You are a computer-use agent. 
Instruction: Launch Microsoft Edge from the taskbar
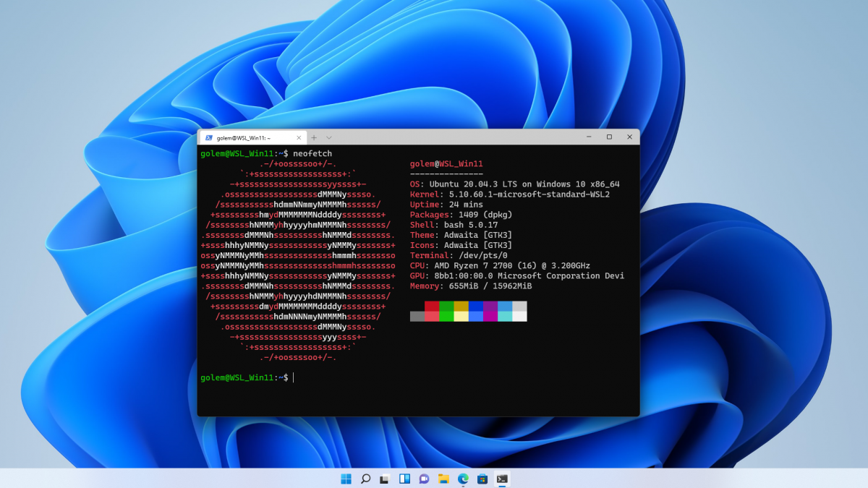coord(464,478)
